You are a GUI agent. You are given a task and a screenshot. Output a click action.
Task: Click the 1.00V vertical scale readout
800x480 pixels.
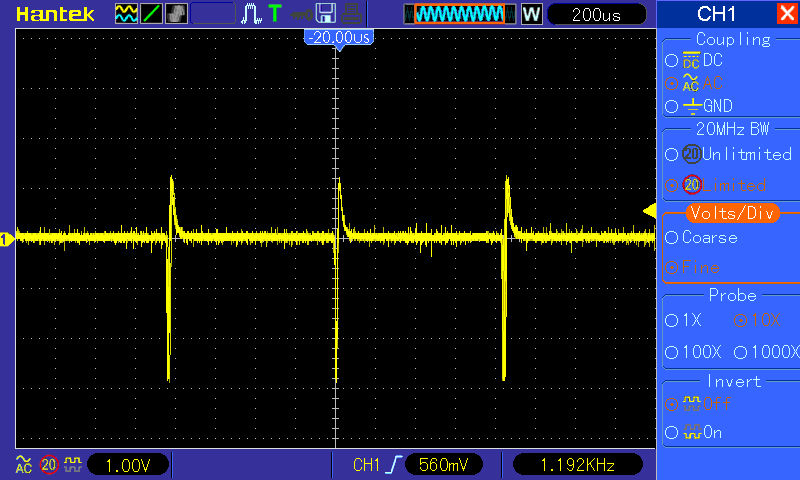128,465
